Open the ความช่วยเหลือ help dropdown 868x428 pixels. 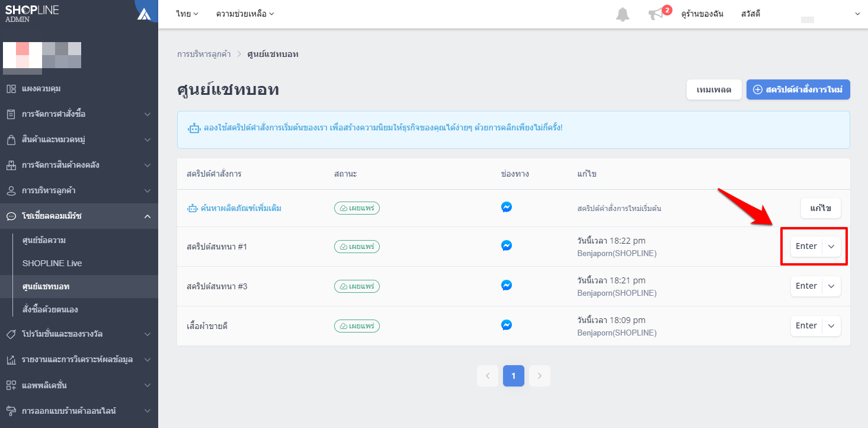(x=245, y=14)
